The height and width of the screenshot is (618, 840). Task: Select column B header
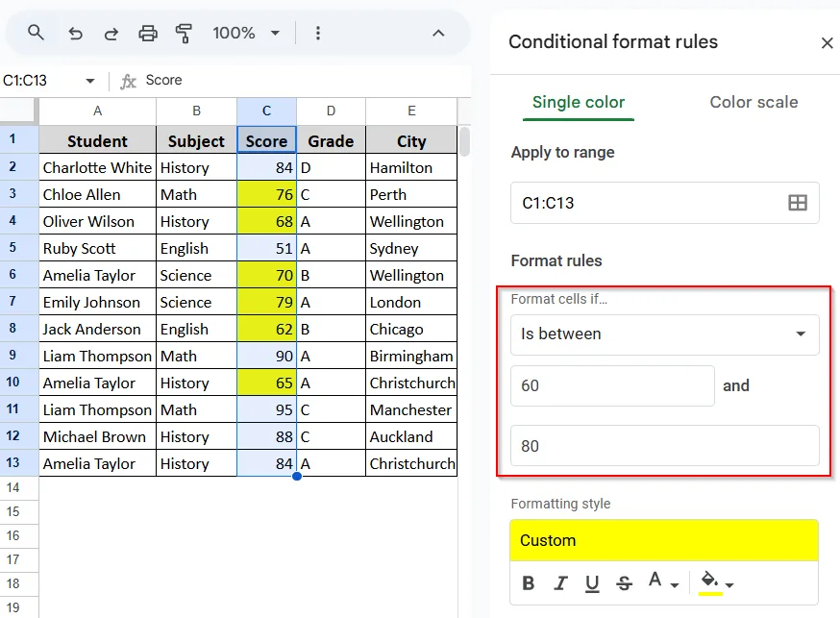[197, 111]
